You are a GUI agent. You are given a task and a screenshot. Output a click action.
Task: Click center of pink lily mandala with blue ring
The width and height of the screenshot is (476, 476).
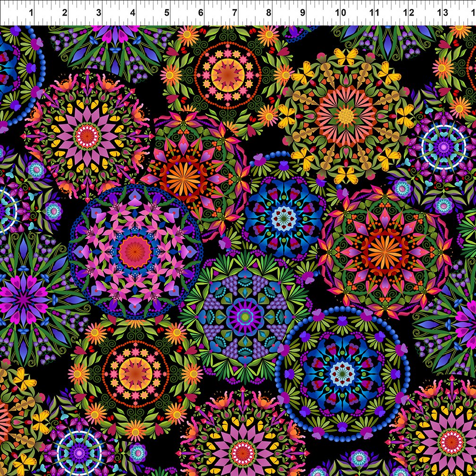pyautogui.click(x=136, y=251)
